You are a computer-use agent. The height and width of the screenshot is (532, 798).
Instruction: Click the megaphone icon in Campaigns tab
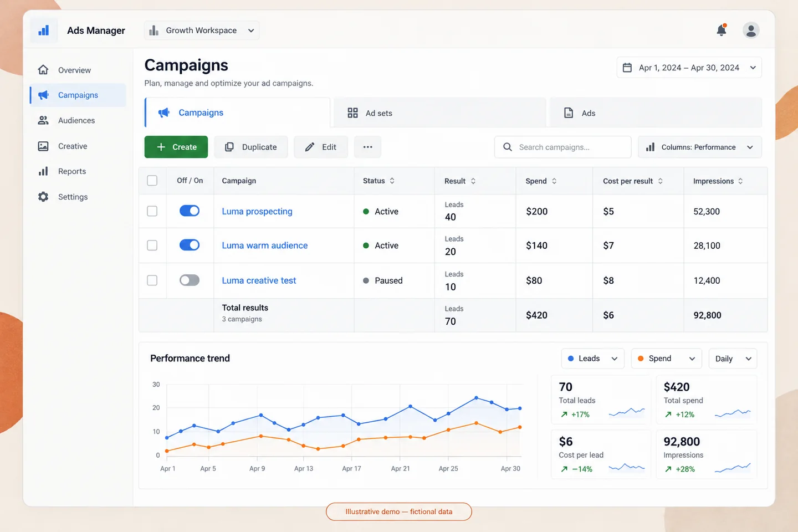click(x=164, y=112)
